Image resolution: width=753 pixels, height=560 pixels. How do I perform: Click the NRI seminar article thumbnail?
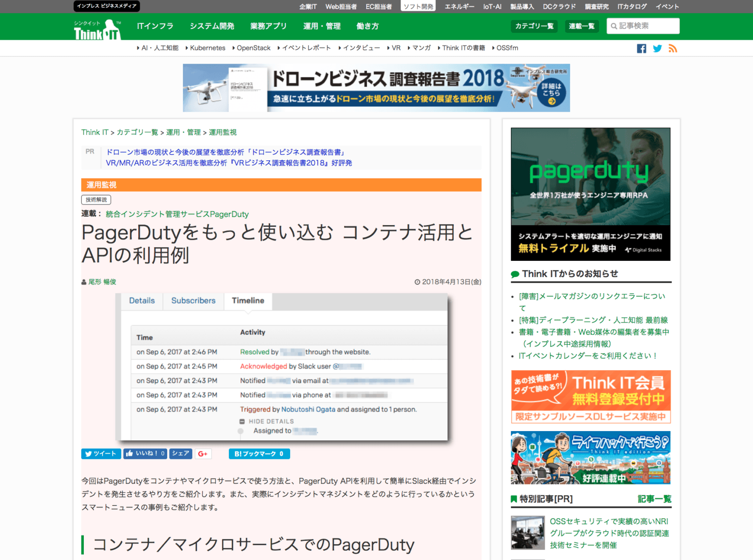click(x=527, y=533)
